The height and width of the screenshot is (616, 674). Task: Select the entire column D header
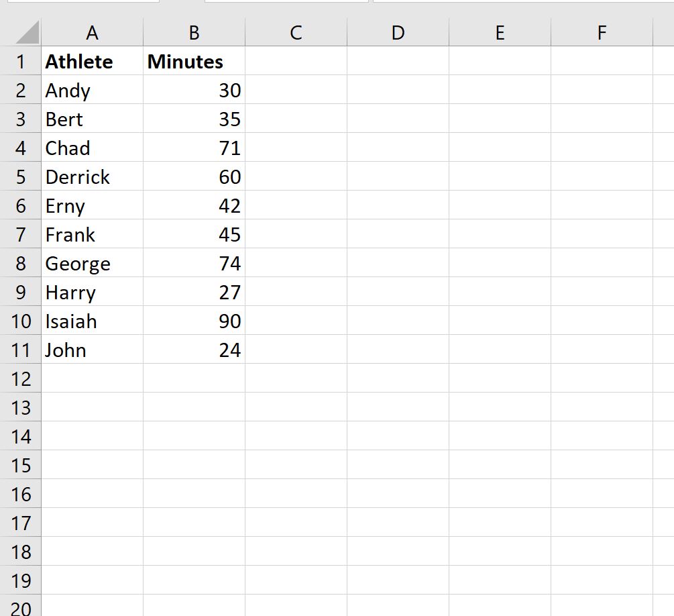(x=398, y=32)
